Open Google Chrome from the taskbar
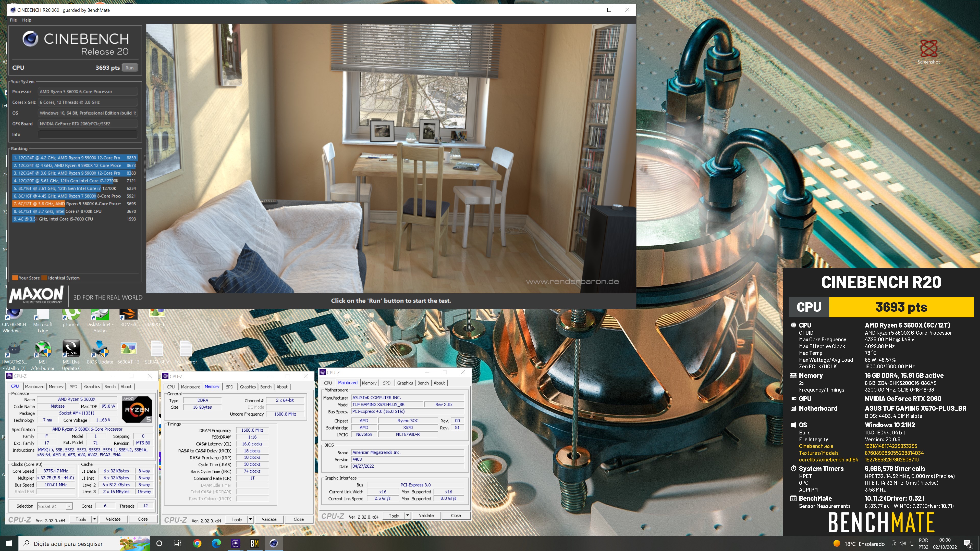980x551 pixels. pyautogui.click(x=197, y=543)
